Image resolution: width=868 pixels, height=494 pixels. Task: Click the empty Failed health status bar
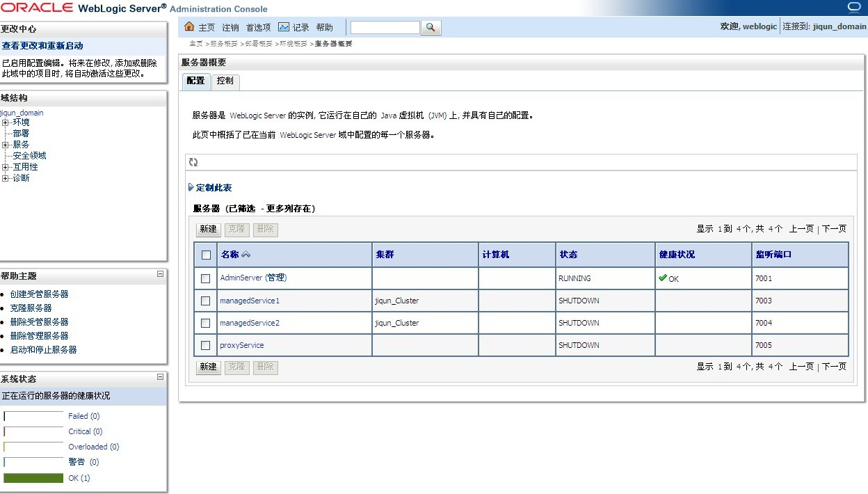point(33,416)
